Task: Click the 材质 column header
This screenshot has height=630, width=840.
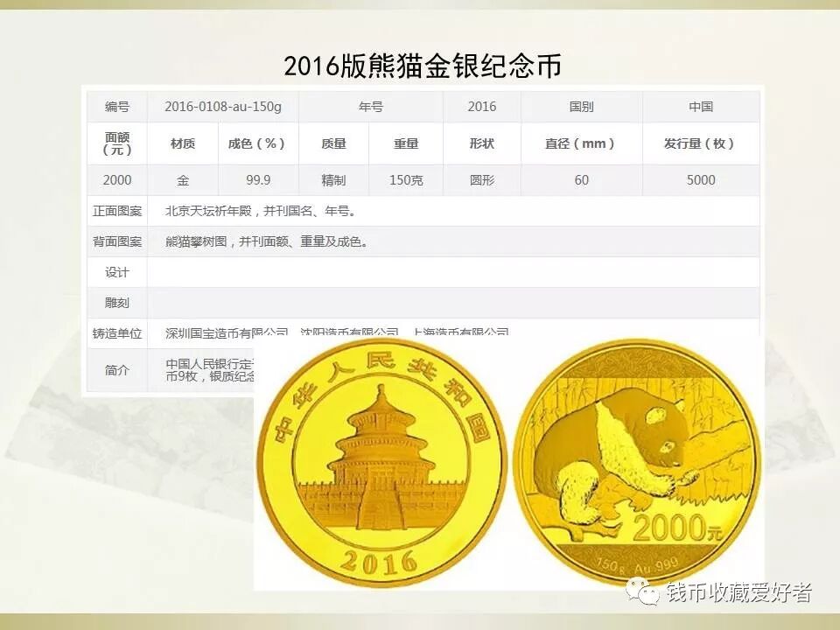Action: tap(183, 143)
